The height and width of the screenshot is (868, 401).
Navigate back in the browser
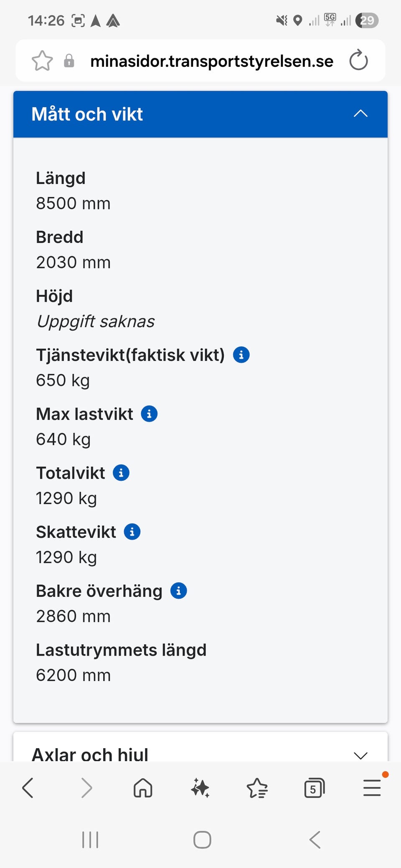click(x=28, y=788)
